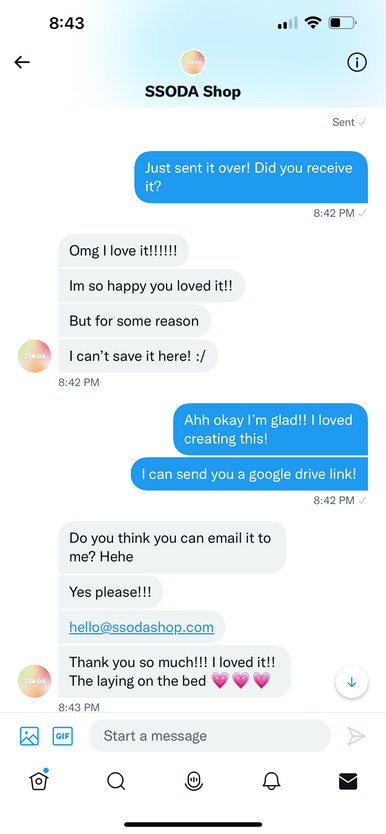The height and width of the screenshot is (834, 386).
Task: Open hello@ssodashop.com email link
Action: 141,627
